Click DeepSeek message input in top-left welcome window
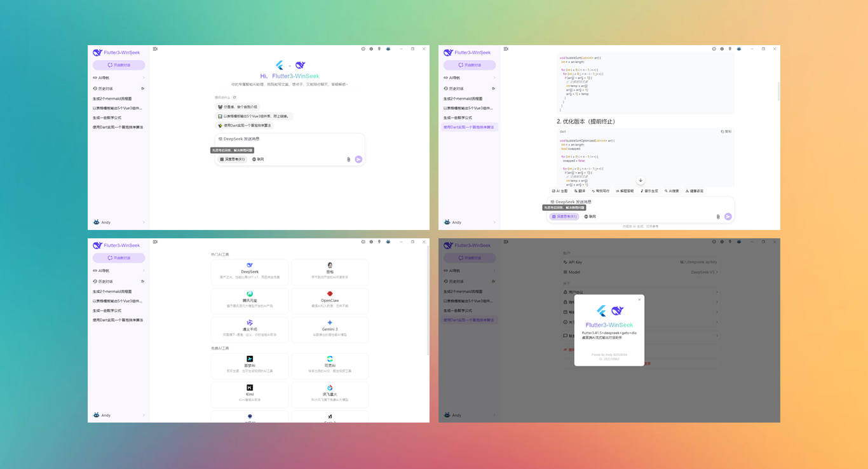Image resolution: width=868 pixels, height=469 pixels. [290, 139]
